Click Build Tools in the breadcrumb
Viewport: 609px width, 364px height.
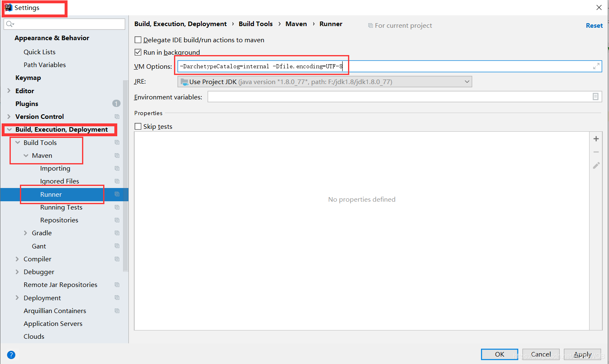[x=256, y=24]
